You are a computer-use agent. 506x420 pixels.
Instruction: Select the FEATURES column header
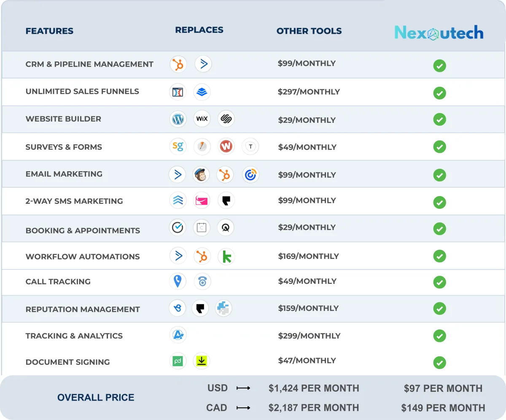click(x=49, y=31)
